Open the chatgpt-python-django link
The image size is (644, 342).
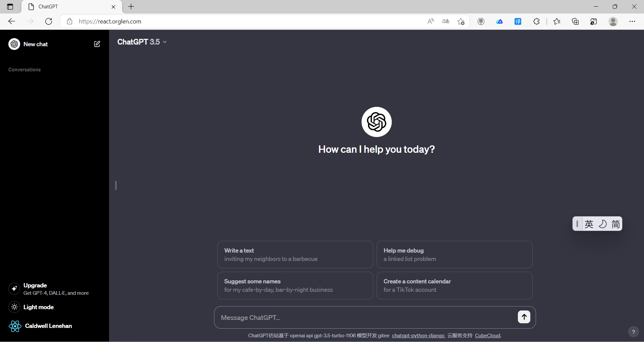[x=418, y=336]
